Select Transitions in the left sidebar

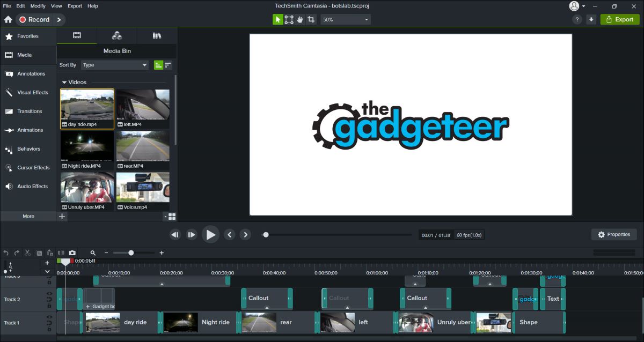pos(30,111)
